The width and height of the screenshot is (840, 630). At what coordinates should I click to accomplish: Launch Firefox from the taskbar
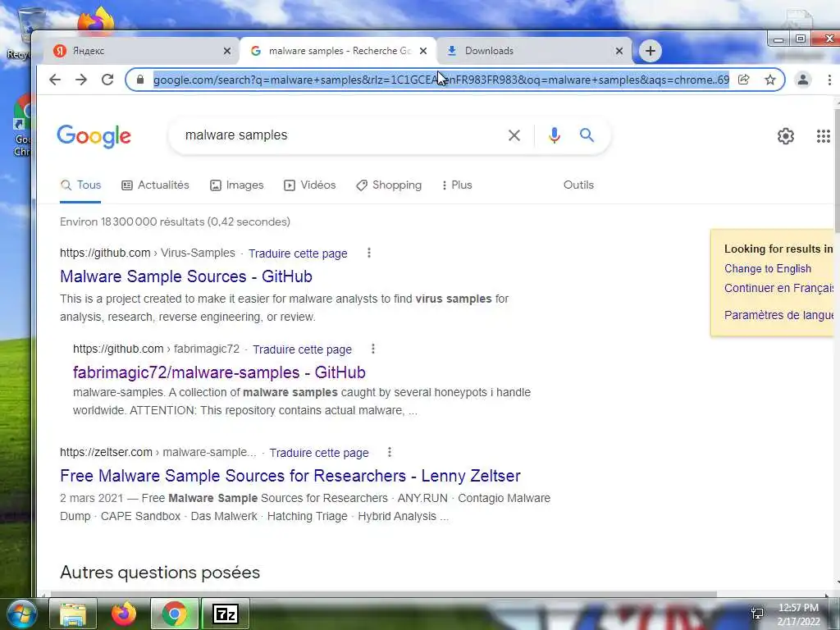pyautogui.click(x=124, y=614)
